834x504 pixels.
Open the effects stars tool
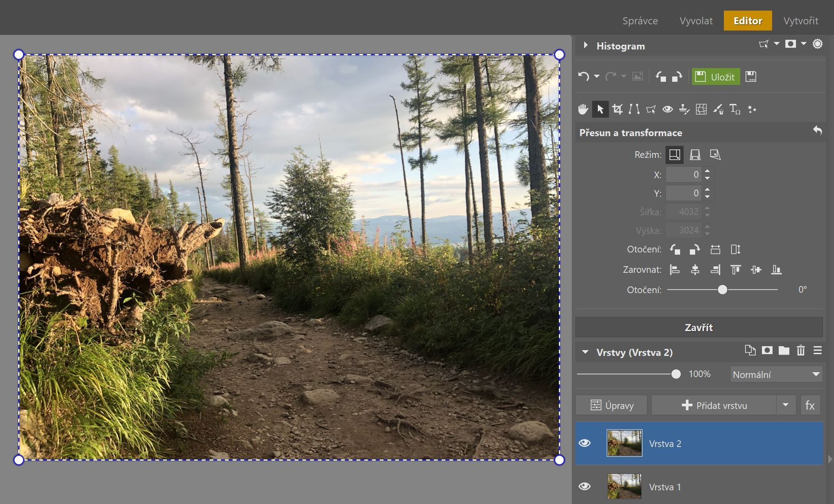click(x=752, y=109)
